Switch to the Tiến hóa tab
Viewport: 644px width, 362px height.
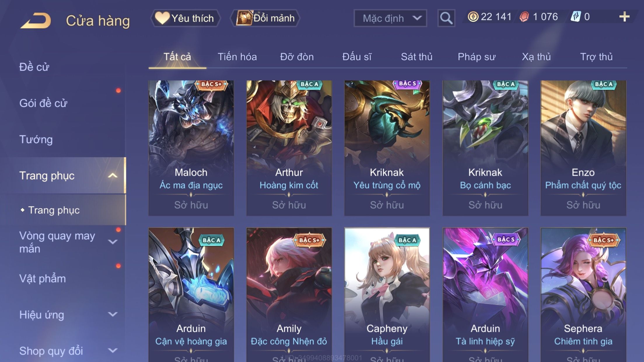tap(237, 57)
